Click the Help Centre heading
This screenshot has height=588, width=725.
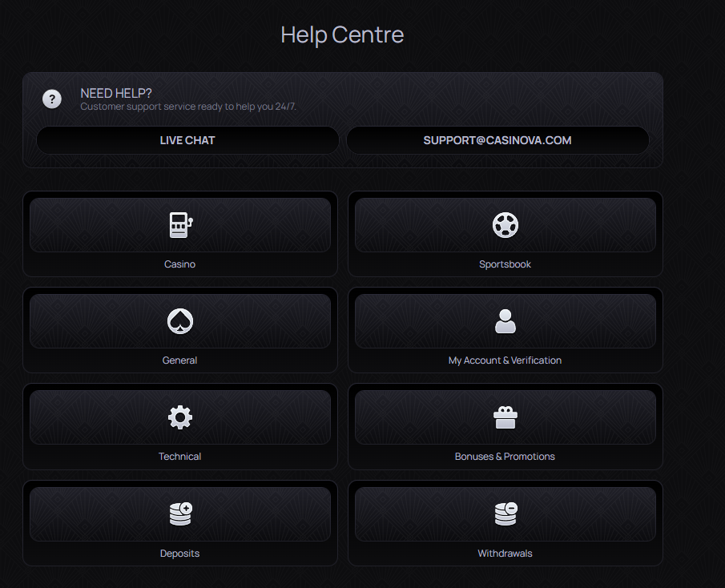click(x=342, y=34)
